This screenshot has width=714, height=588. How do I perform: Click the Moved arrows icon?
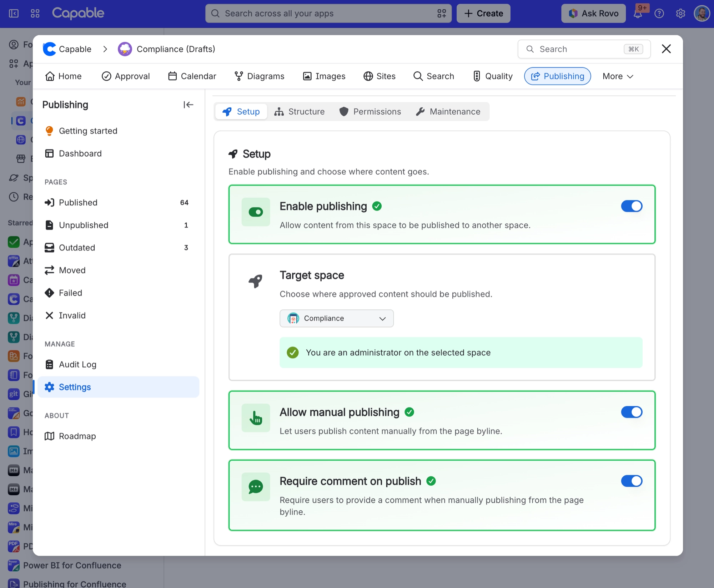tap(49, 270)
